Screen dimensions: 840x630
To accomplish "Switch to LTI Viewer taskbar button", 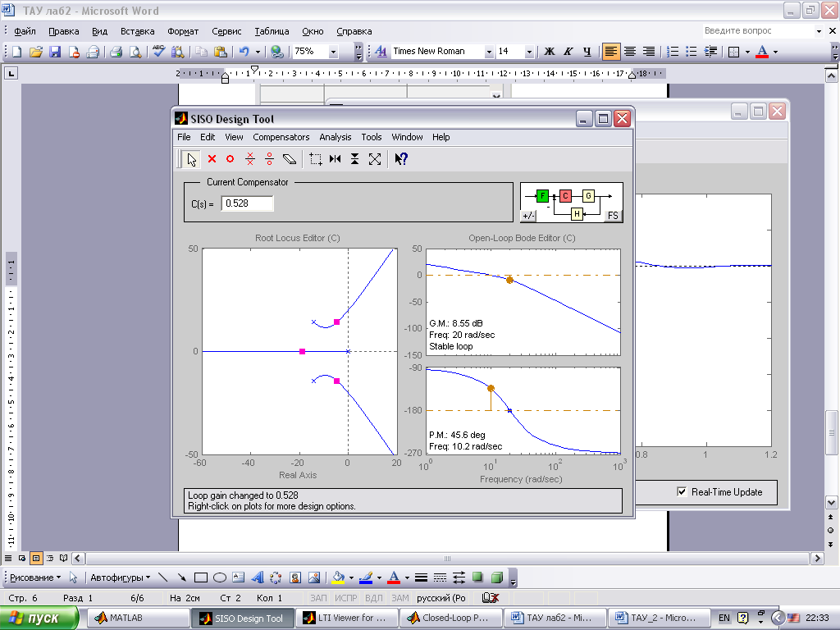I will tap(346, 618).
